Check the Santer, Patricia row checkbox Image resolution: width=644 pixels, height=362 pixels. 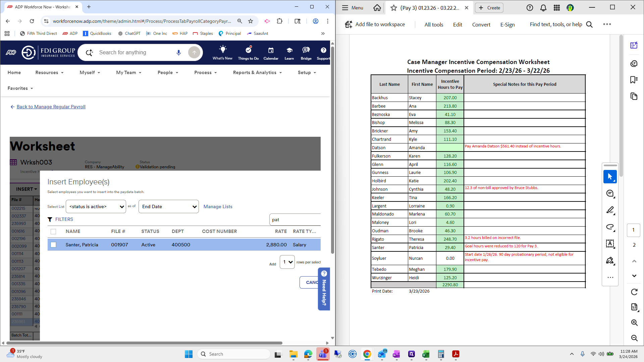coord(53,245)
